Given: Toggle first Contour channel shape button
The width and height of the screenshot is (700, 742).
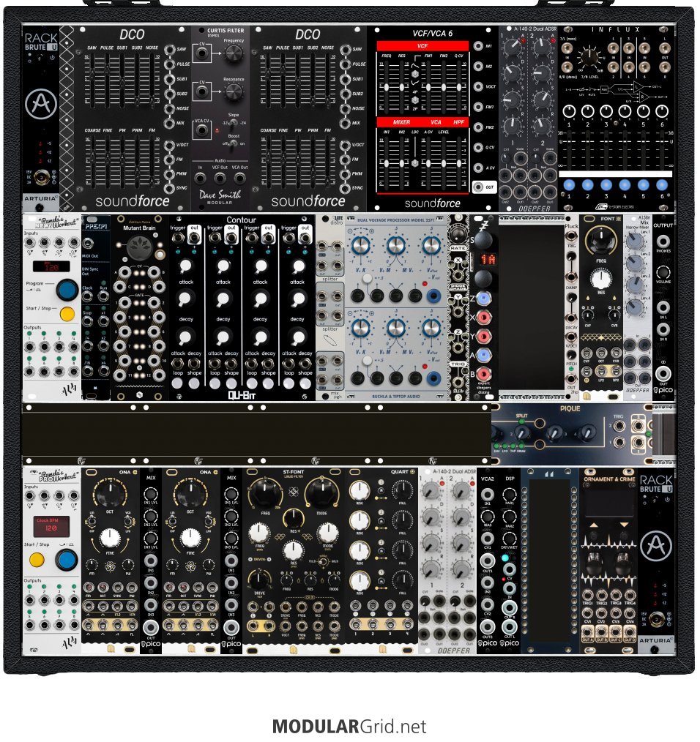Looking at the screenshot, I should tap(194, 383).
